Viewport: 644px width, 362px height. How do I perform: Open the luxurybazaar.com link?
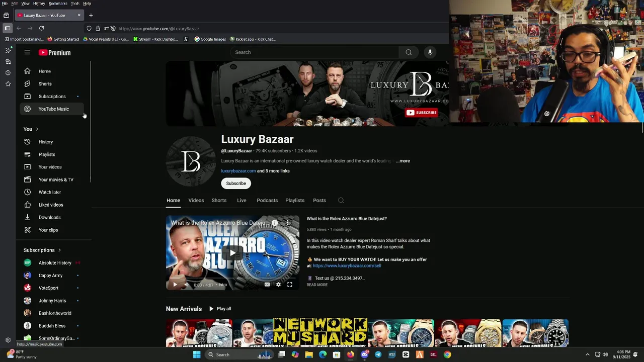click(238, 171)
